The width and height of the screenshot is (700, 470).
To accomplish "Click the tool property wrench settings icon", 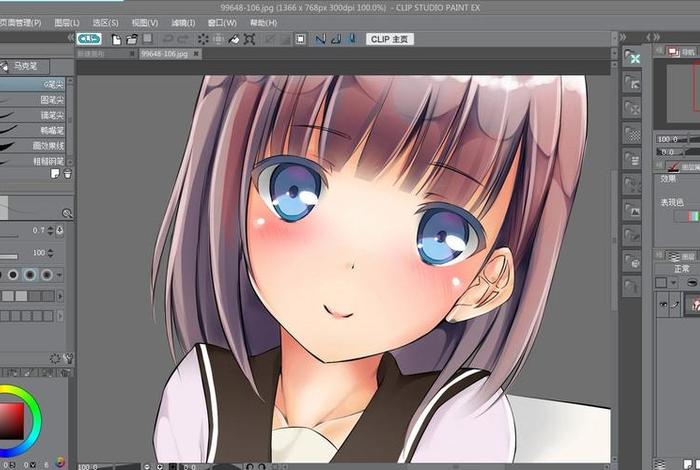I will [x=68, y=358].
